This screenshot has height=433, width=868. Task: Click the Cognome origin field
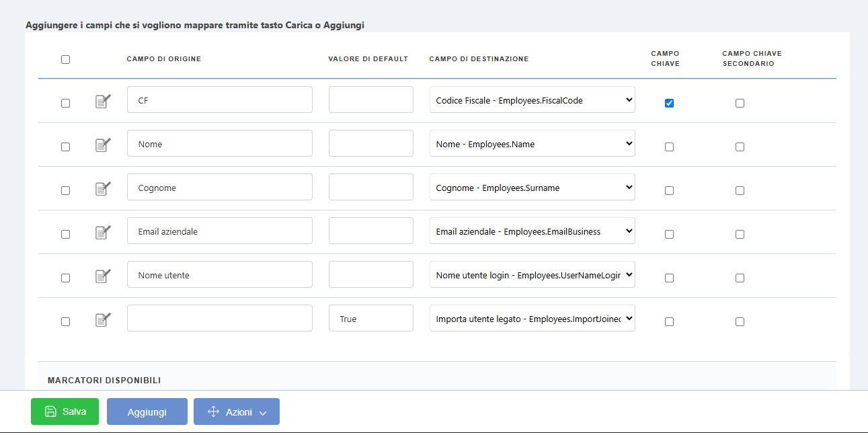tap(220, 187)
